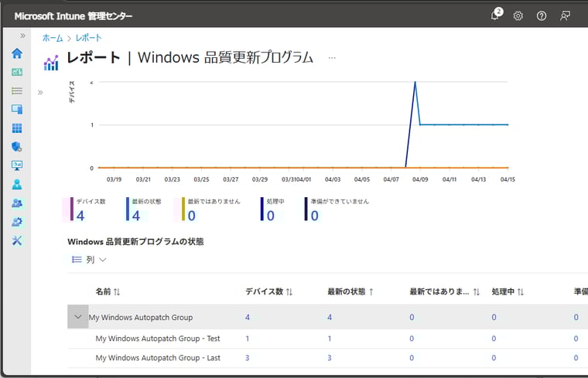
Task: Open the settings gear in header
Action: [x=518, y=15]
